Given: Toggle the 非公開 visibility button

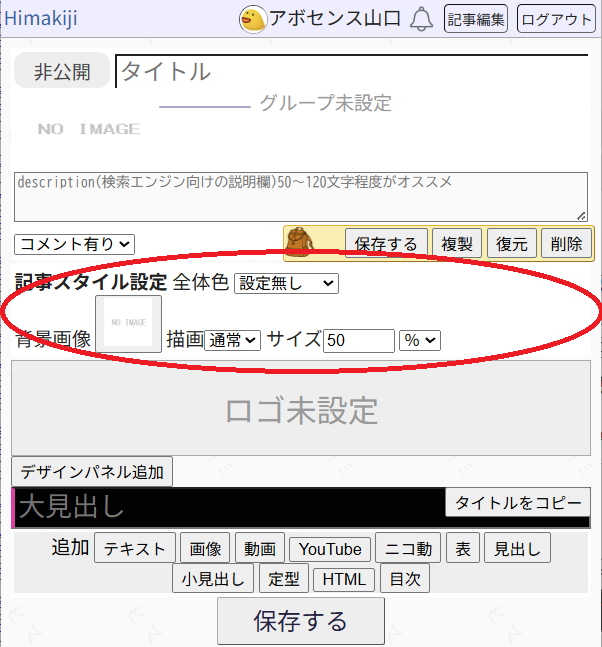Looking at the screenshot, I should point(62,72).
